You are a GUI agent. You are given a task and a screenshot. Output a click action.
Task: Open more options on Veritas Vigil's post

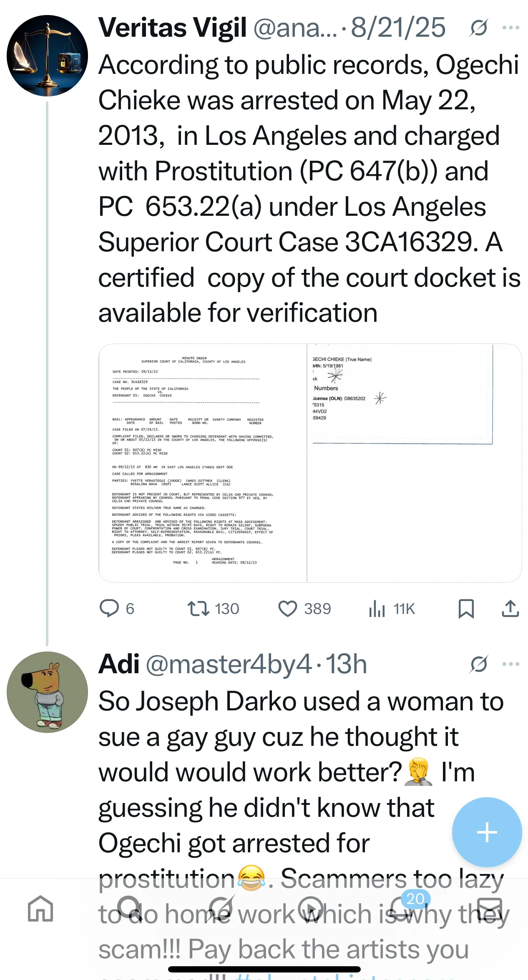(510, 28)
